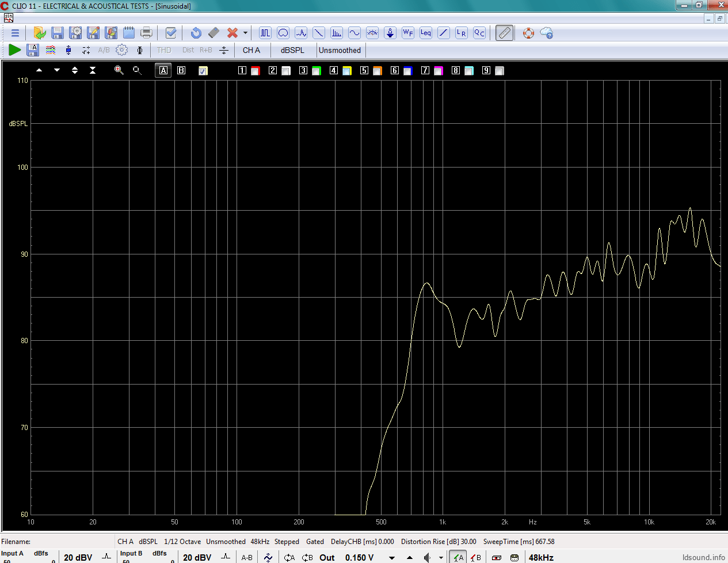Screen dimensions: 728x563
Task: Open the LR module icon
Action: click(x=462, y=33)
